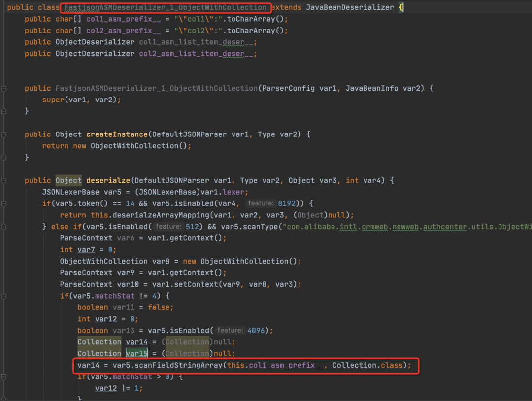Image resolution: width=532 pixels, height=401 pixels.
Task: Click var14 in the Collection declaration
Action: [x=137, y=342]
